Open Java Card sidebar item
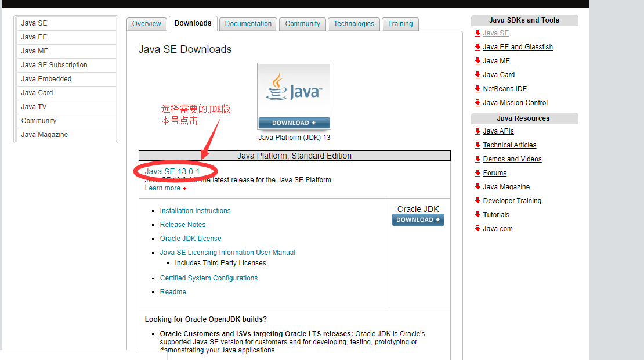The height and width of the screenshot is (360, 644). (x=66, y=93)
